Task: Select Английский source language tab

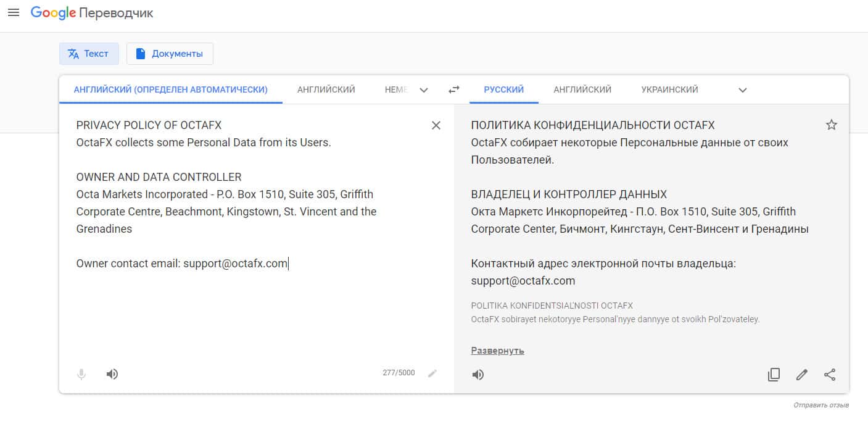Action: (326, 90)
